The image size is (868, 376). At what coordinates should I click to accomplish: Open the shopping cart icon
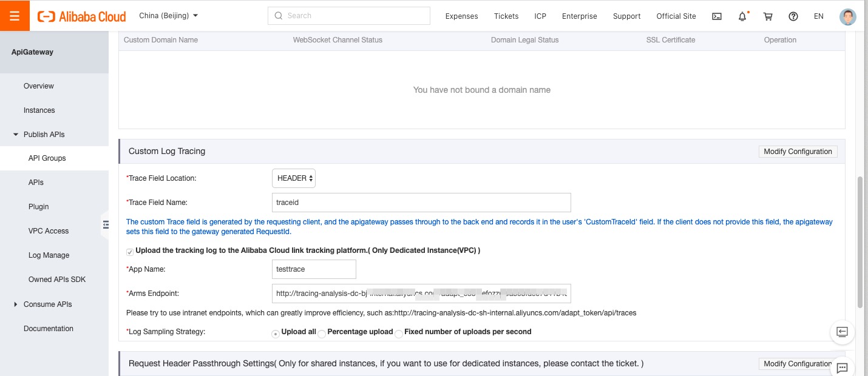(x=768, y=16)
